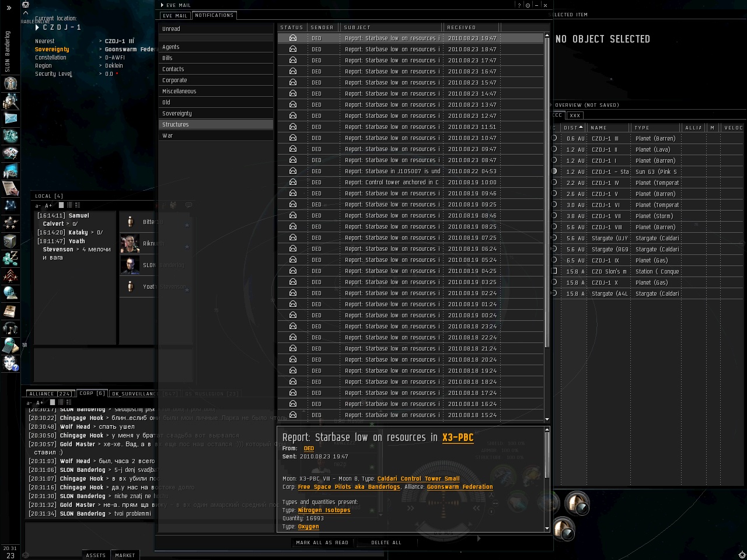This screenshot has height=560, width=747.
Task: Open the CZDJ-1 current location dropdown triangle
Action: coord(37,27)
